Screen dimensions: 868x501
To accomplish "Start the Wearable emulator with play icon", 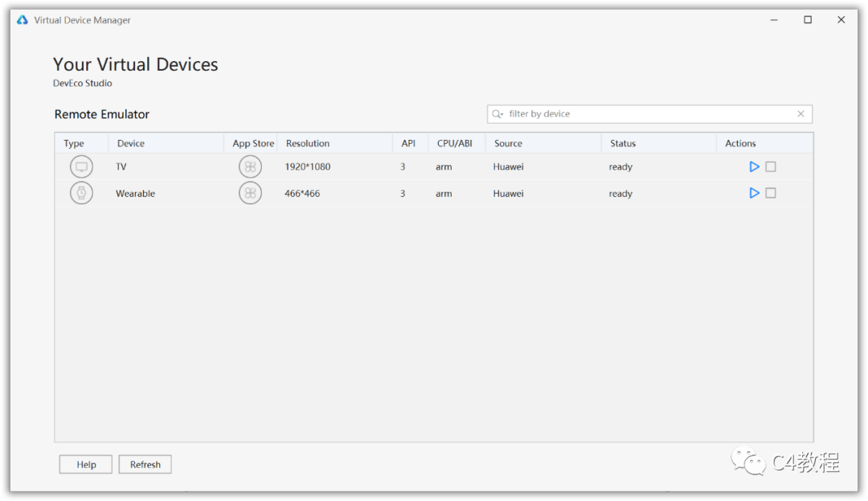I will (x=754, y=193).
